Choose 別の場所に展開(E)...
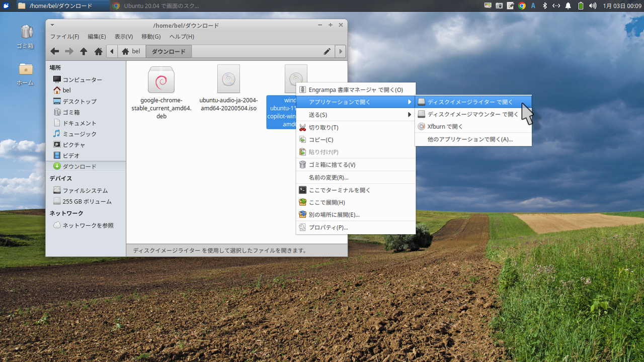Viewport: 644px width, 362px height. pyautogui.click(x=356, y=215)
